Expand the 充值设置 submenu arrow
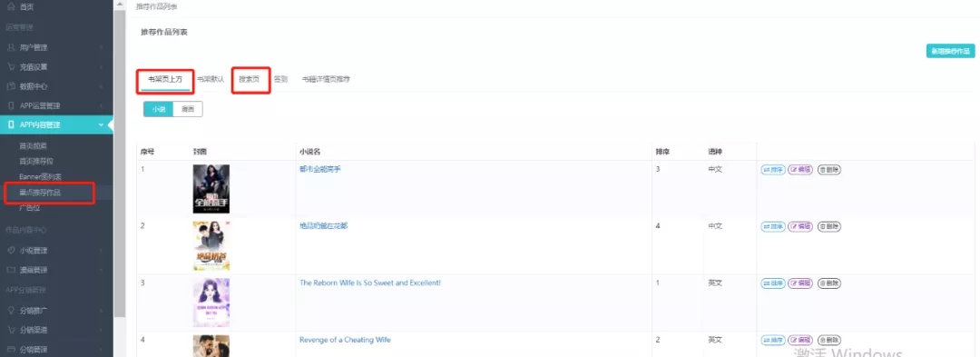Image resolution: width=980 pixels, height=357 pixels. (102, 67)
